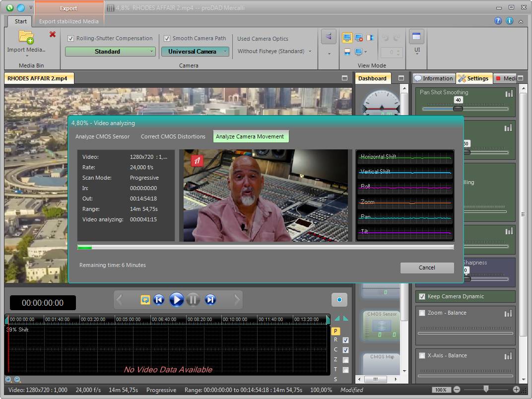Click the blue round quick access button
Viewport: 532px width, 399px height.
coord(21,7)
